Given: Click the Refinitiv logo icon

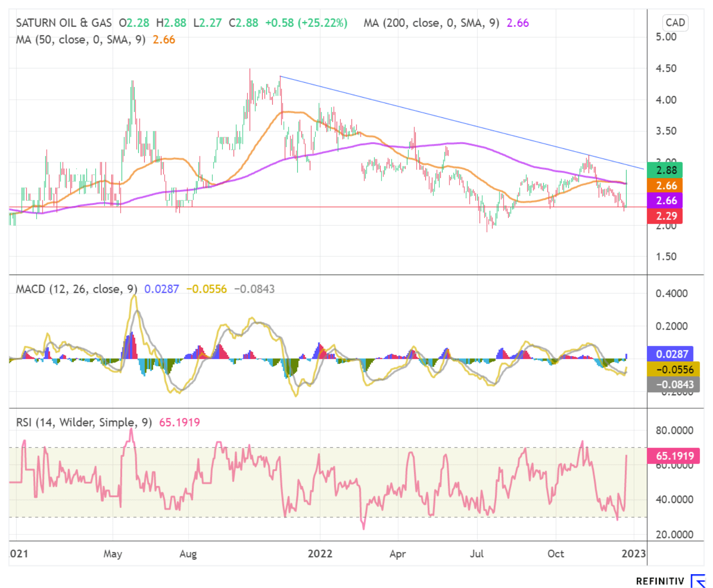Looking at the screenshot, I should point(698,581).
